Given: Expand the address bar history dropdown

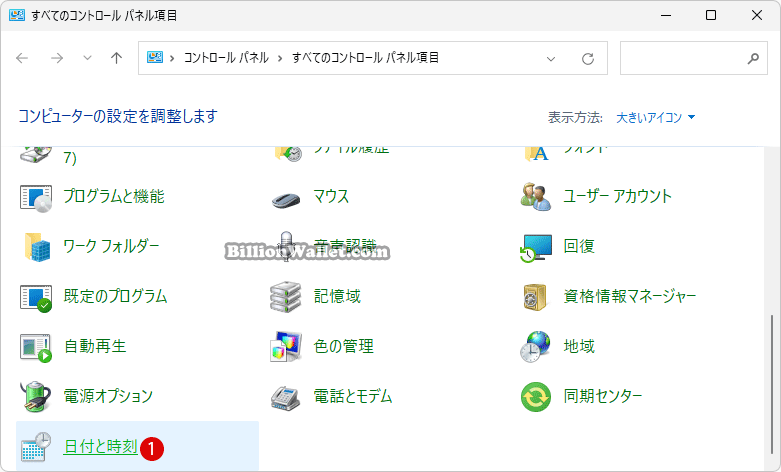Looking at the screenshot, I should click(551, 59).
